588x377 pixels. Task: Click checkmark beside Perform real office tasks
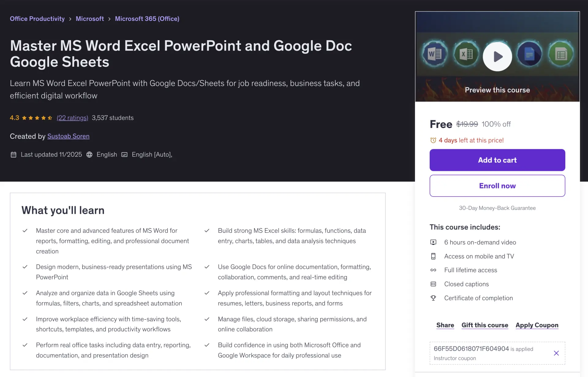25,345
